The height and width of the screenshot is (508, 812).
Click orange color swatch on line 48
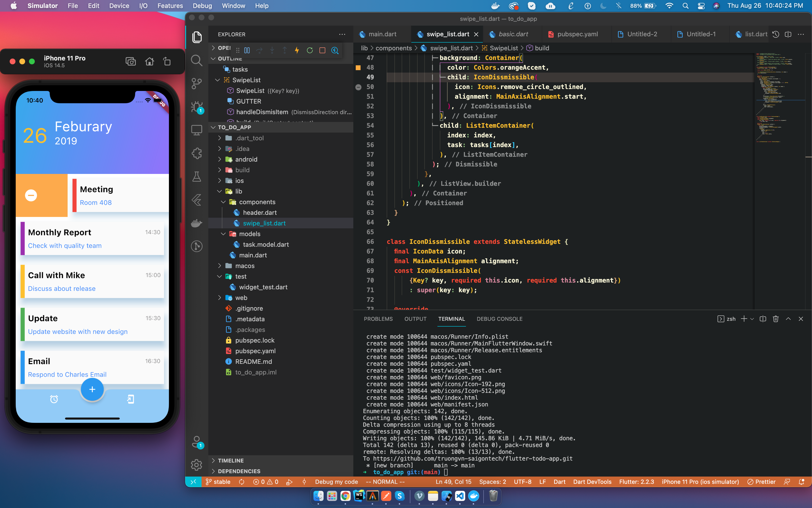coord(358,68)
